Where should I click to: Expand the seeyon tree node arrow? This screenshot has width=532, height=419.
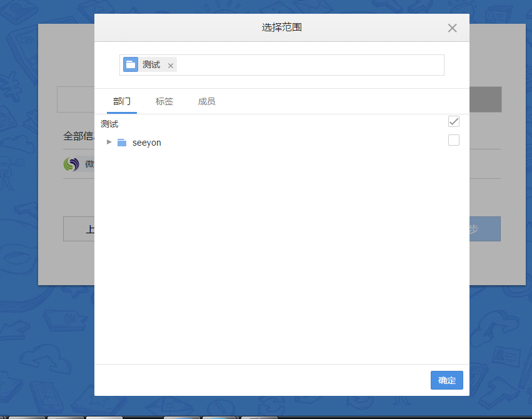[109, 142]
